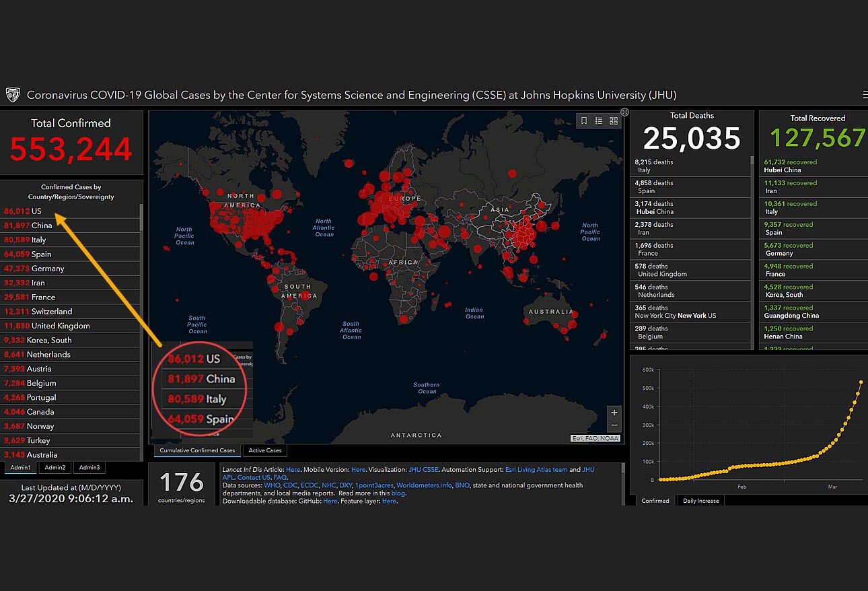Viewport: 868px width, 591px height.
Task: Show the map legend list icon
Action: point(599,120)
